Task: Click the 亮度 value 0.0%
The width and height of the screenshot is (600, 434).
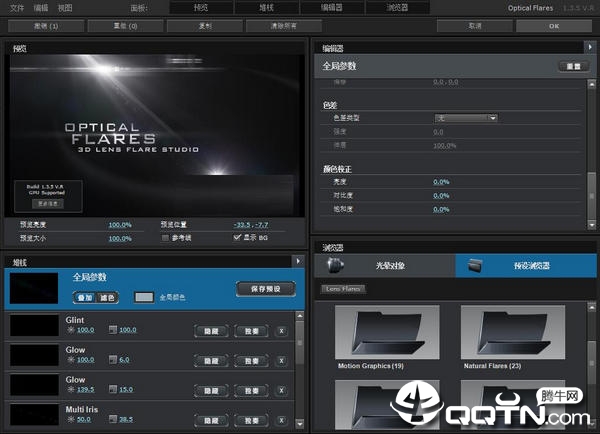Action: point(441,182)
